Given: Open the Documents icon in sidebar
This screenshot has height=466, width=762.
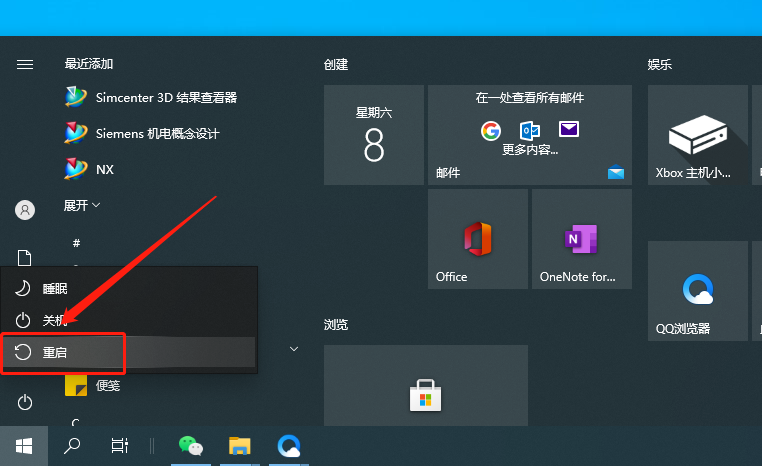Looking at the screenshot, I should [x=25, y=258].
